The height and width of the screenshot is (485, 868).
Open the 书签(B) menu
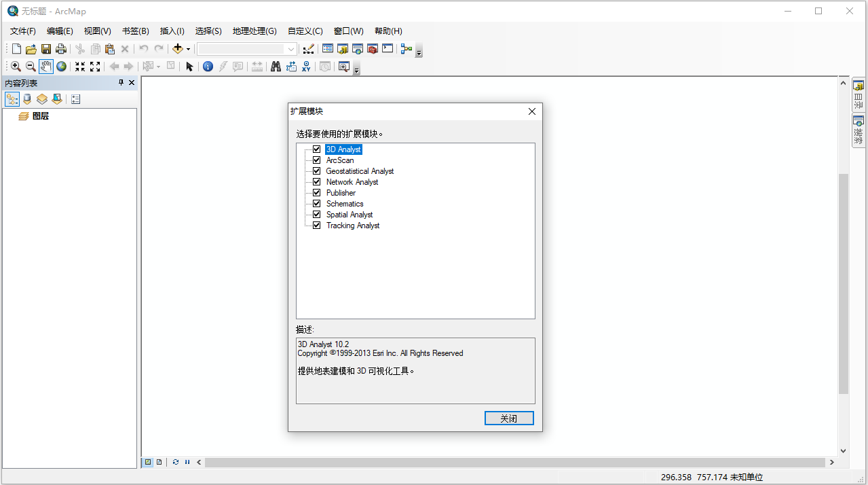coord(136,31)
